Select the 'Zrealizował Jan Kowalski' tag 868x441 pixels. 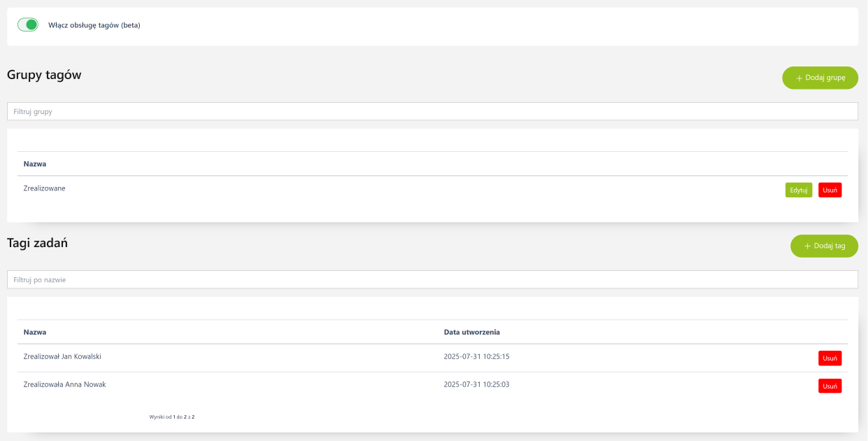tap(62, 356)
